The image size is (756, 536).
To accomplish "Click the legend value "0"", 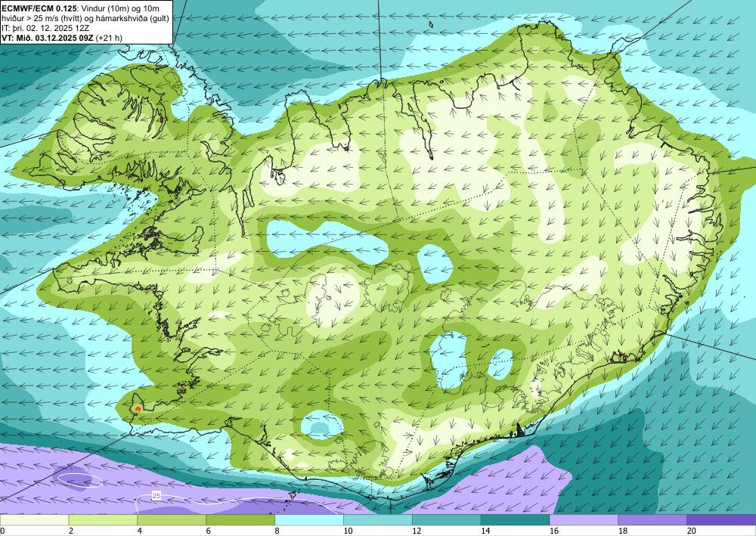I will [2, 531].
